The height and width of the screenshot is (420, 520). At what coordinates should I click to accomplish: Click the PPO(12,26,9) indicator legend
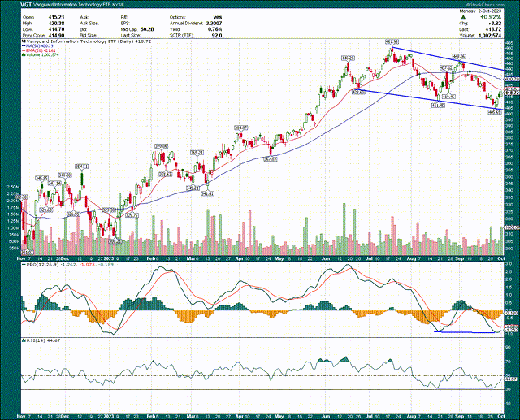tap(39, 264)
